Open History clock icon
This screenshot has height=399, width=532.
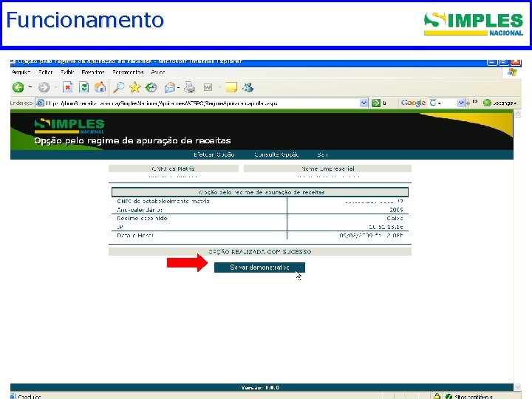[151, 87]
